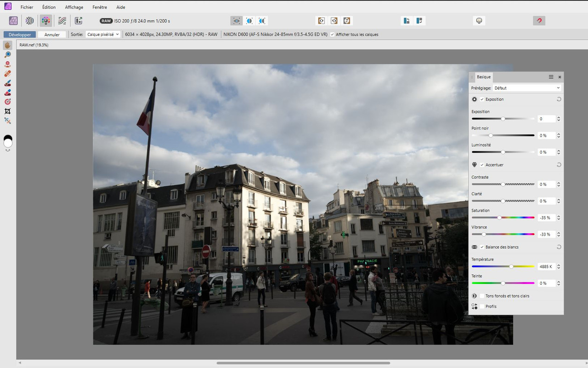Open the Affichage menu
Screen dimensions: 588x368
(74, 7)
